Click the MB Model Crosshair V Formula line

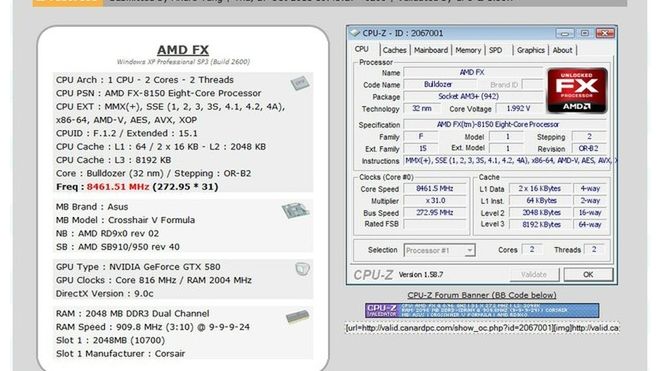[x=125, y=220]
